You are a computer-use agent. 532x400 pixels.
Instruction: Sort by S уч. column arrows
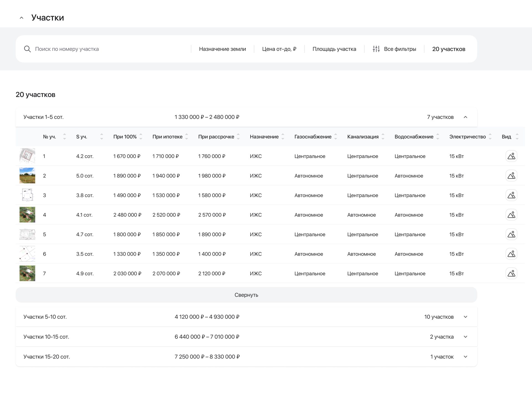click(x=102, y=137)
